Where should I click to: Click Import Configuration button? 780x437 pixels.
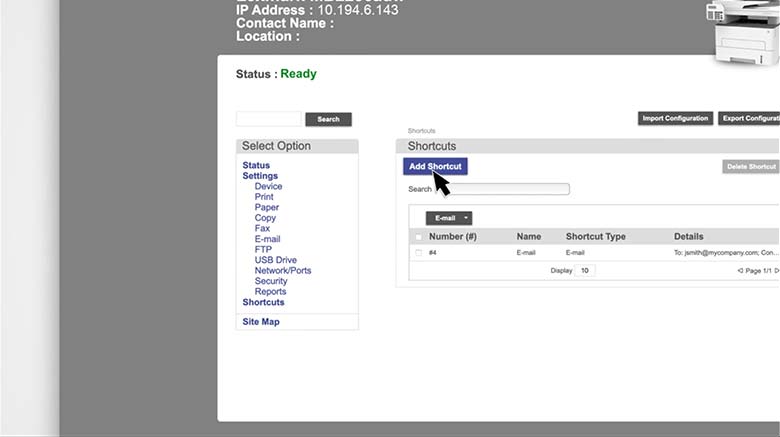click(675, 118)
